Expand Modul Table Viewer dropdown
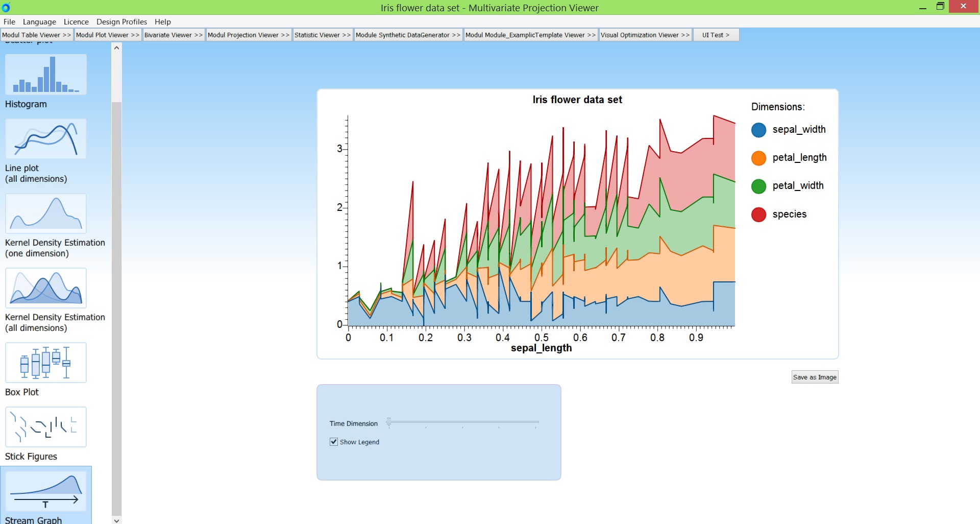Image resolution: width=980 pixels, height=524 pixels. coord(37,35)
